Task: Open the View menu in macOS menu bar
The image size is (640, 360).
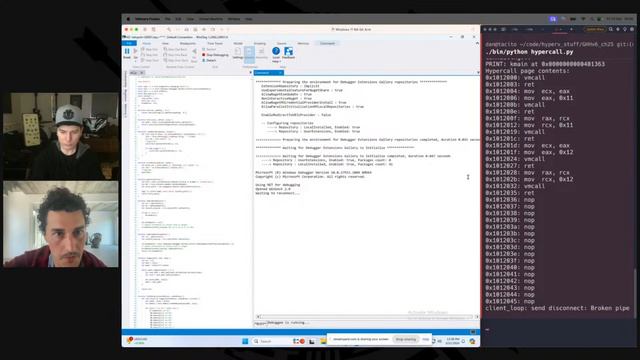Action: point(190,19)
